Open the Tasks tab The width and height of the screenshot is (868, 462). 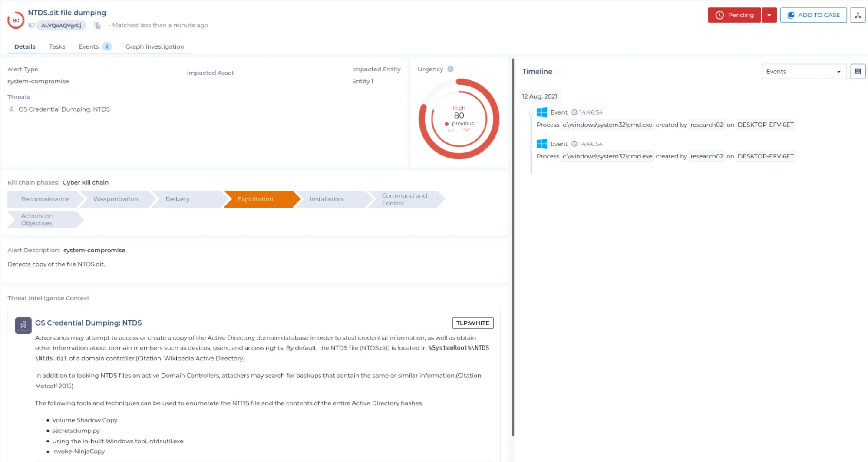pyautogui.click(x=57, y=46)
